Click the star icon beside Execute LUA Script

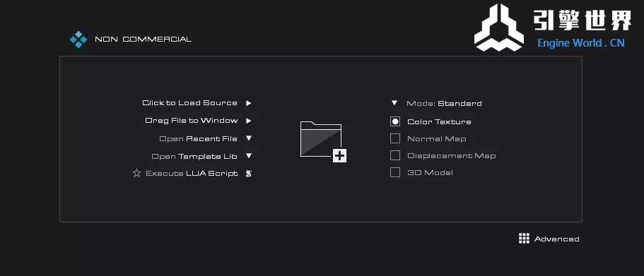click(136, 173)
